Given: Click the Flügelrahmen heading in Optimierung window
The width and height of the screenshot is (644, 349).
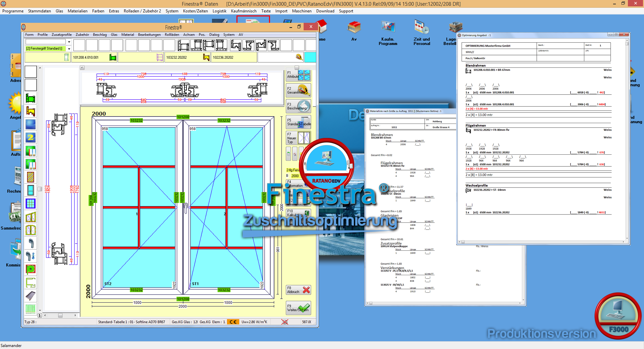Looking at the screenshot, I should (x=475, y=126).
